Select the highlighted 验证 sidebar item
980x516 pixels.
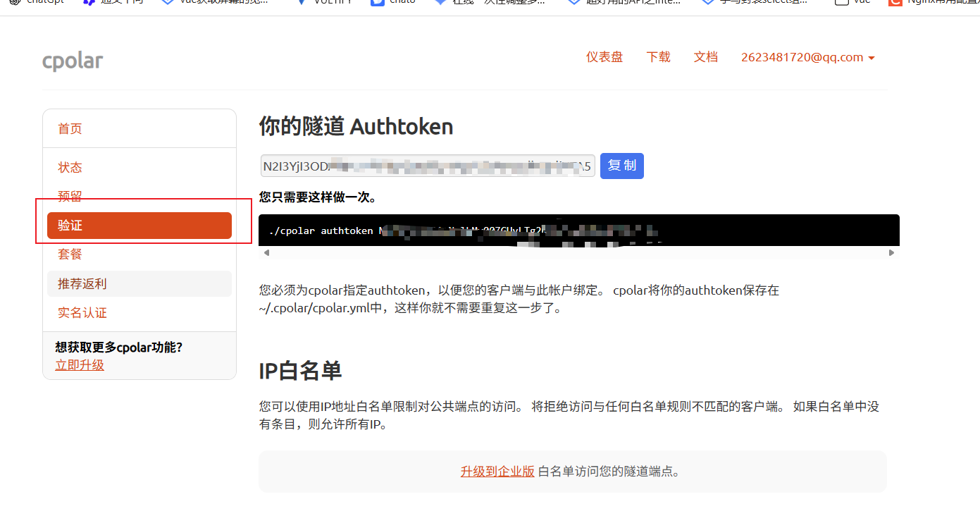point(139,226)
